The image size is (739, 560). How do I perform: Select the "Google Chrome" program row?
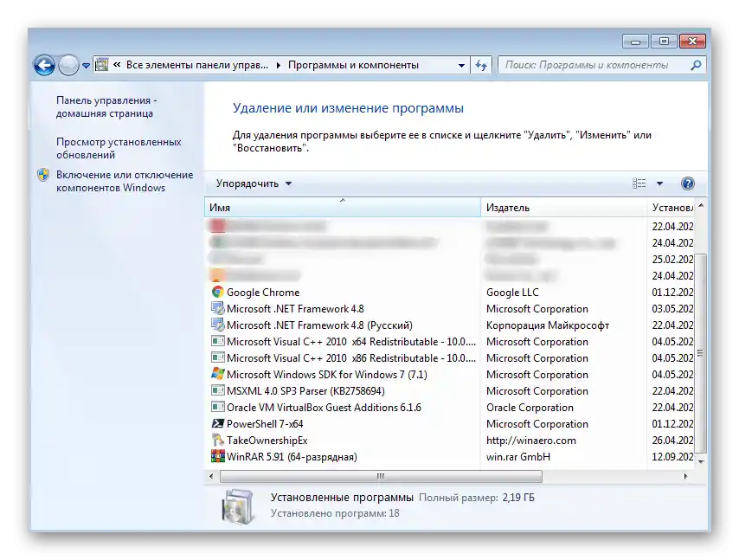point(449,293)
